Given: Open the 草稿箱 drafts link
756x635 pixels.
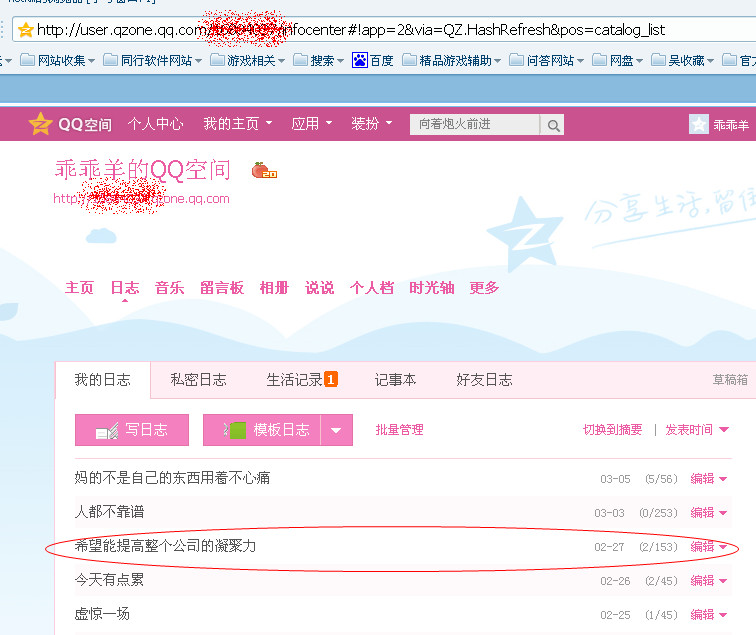Looking at the screenshot, I should pyautogui.click(x=730, y=380).
